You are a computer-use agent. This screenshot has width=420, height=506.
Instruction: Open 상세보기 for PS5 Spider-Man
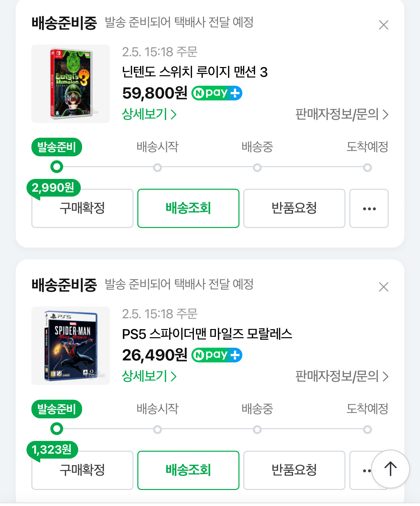[149, 376]
